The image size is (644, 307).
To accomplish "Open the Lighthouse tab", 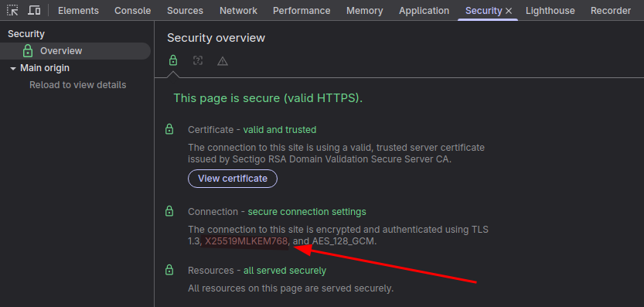I will pos(550,11).
